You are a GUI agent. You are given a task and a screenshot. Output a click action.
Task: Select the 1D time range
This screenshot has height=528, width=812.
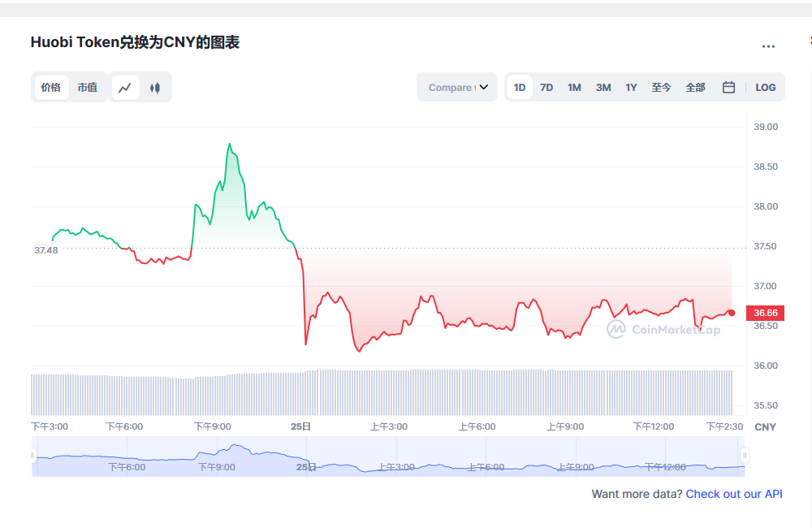(520, 88)
